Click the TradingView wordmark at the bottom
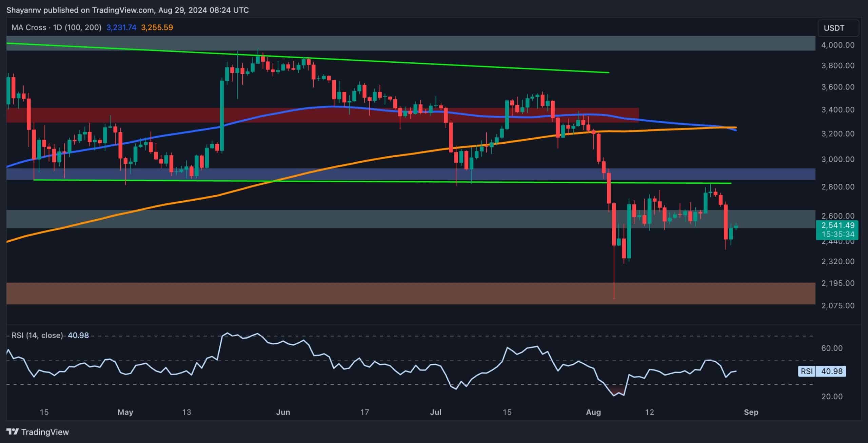The height and width of the screenshot is (443, 868). coord(45,432)
